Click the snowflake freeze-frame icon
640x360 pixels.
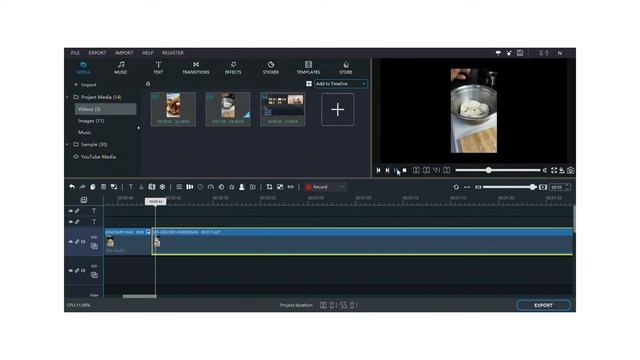(x=162, y=187)
